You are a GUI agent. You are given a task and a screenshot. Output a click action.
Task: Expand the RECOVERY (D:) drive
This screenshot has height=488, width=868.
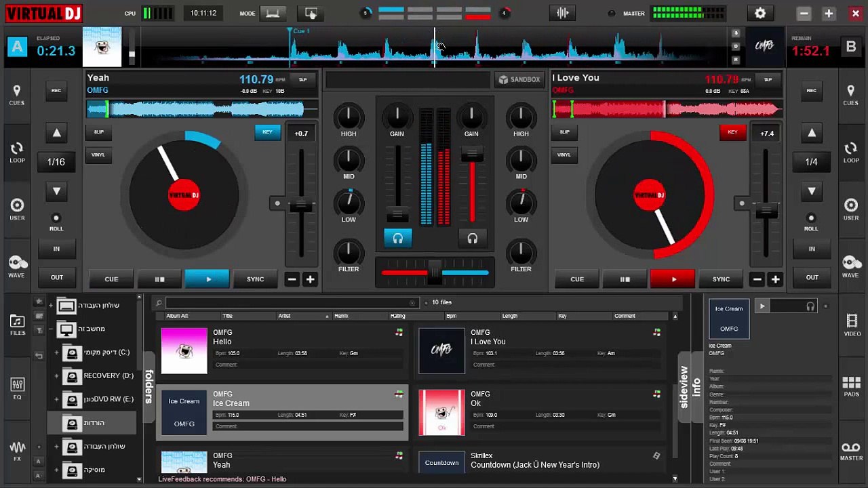point(56,375)
